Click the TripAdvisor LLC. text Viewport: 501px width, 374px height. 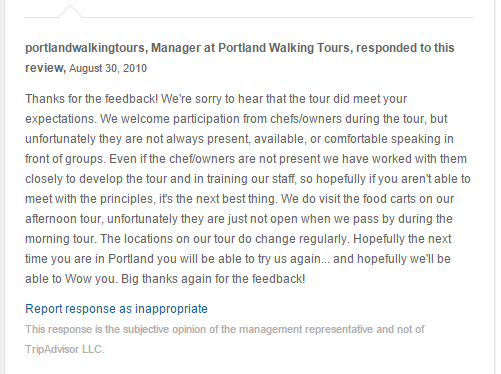[65, 349]
